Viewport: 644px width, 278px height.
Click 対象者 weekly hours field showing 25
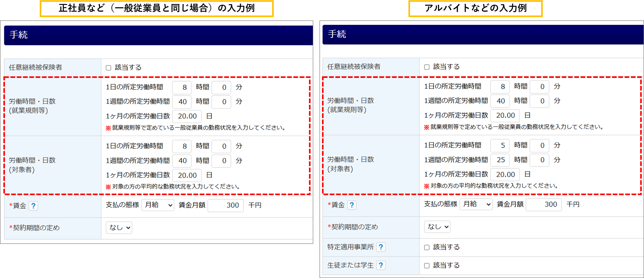(x=500, y=160)
